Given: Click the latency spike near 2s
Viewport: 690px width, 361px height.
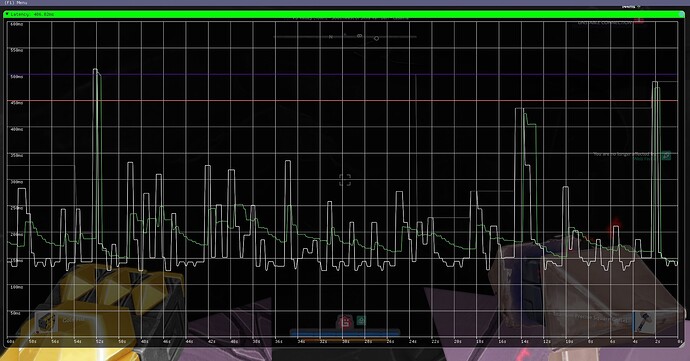Looking at the screenshot, I should tap(656, 84).
